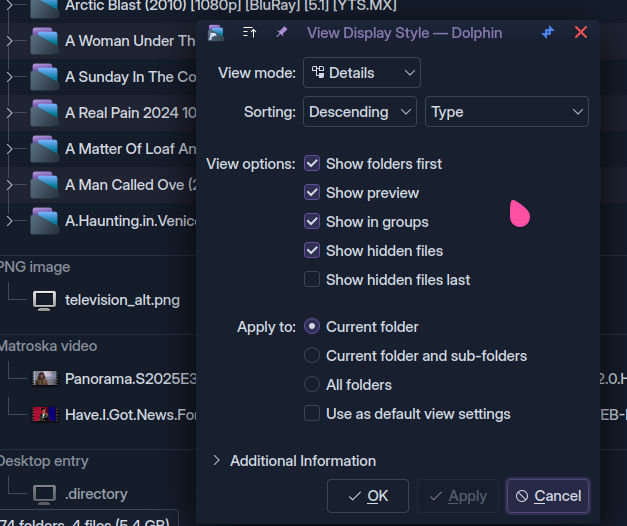
Task: Click the Dolphin app icon in dialog titlebar
Action: tap(215, 33)
